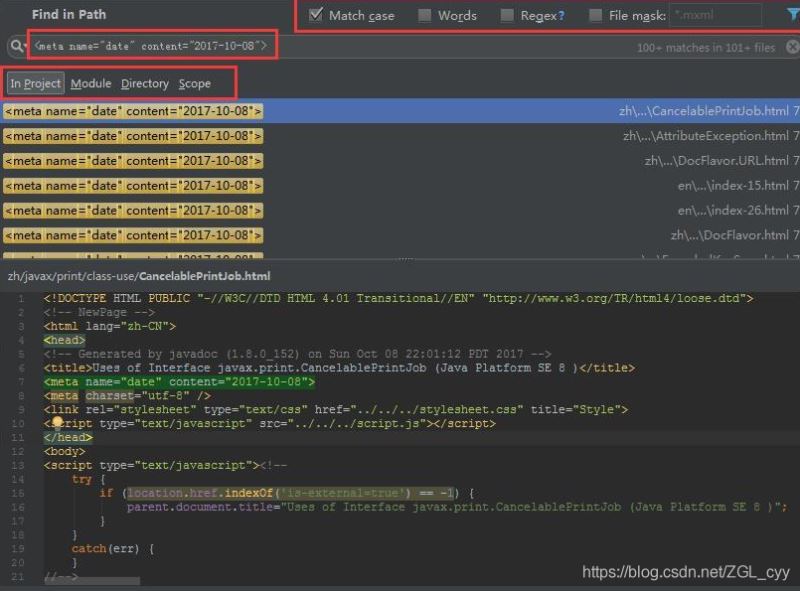The image size is (800, 591).
Task: Select result in CancelablePrintJob.html
Action: [400, 111]
